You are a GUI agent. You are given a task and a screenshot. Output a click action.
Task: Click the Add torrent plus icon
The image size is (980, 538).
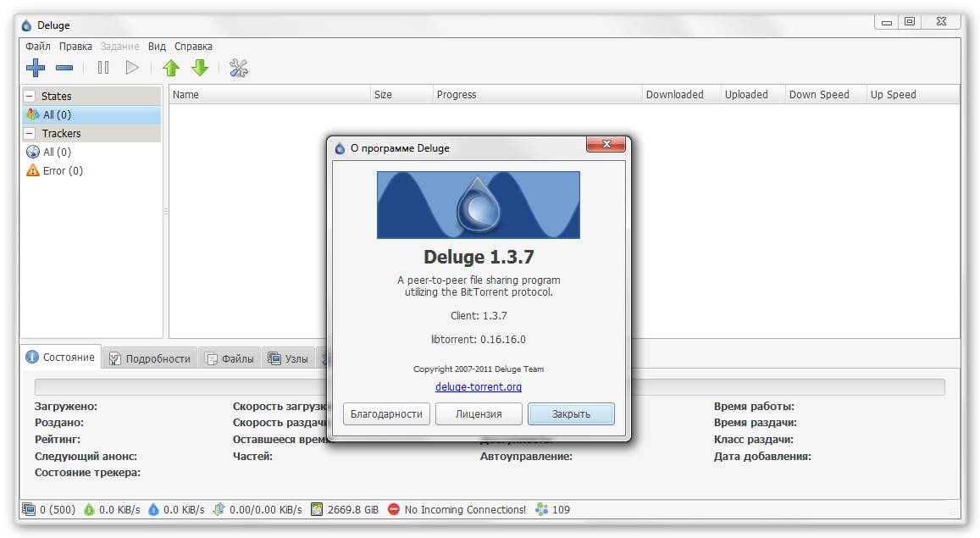point(36,68)
